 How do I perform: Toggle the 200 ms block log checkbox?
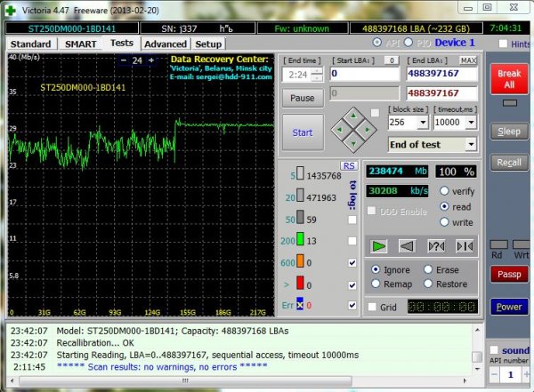(x=352, y=241)
